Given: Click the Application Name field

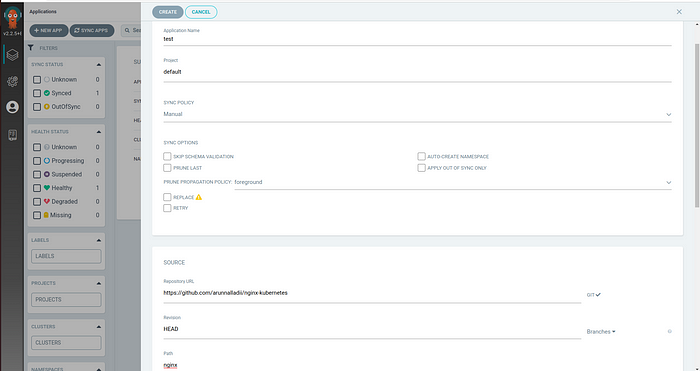Looking at the screenshot, I should pyautogui.click(x=417, y=39).
